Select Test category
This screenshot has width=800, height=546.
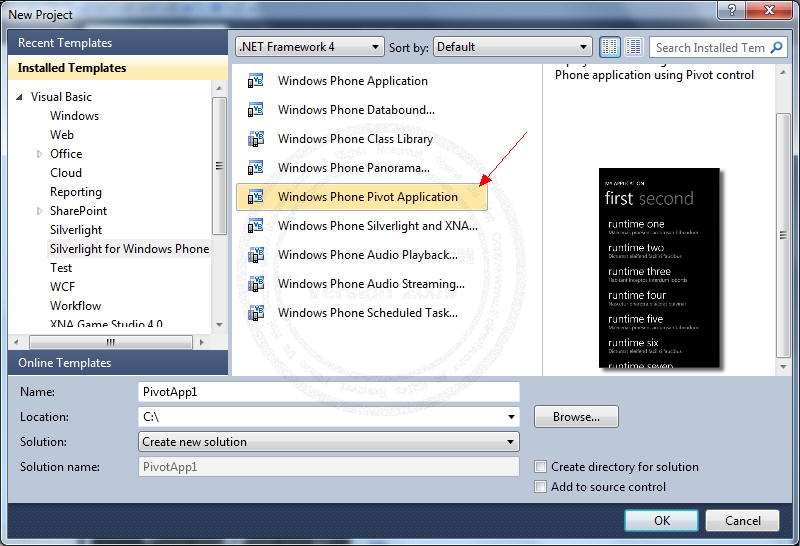pyautogui.click(x=61, y=268)
